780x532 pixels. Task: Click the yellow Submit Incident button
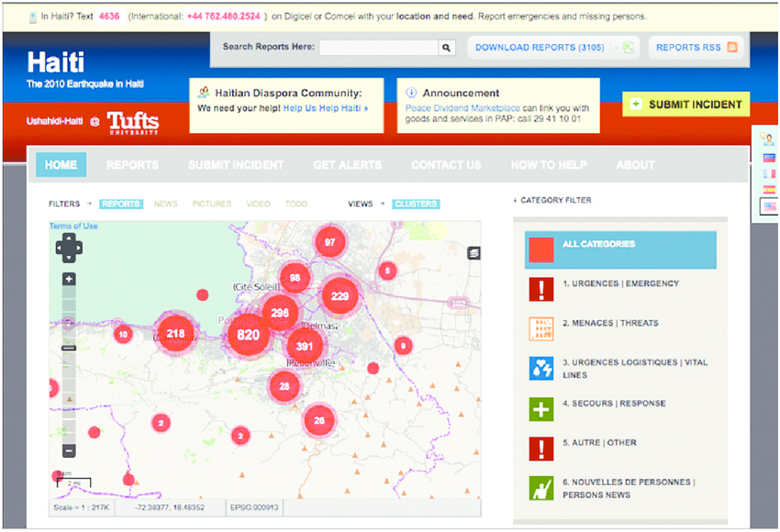pyautogui.click(x=686, y=104)
